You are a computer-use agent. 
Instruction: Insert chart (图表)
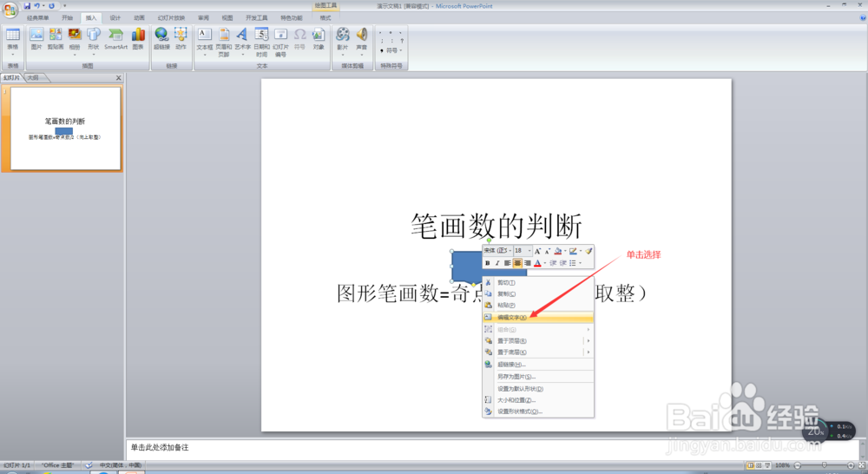coord(138,39)
